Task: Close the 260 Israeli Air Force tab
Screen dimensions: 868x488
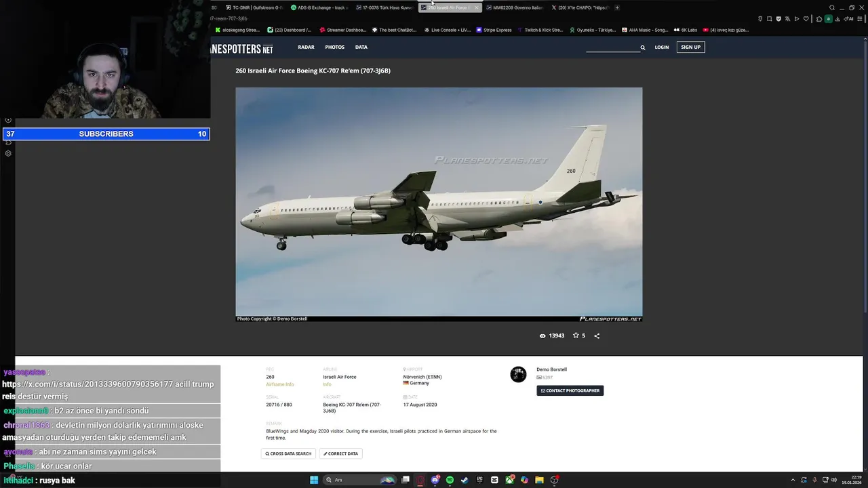Action: [x=476, y=7]
